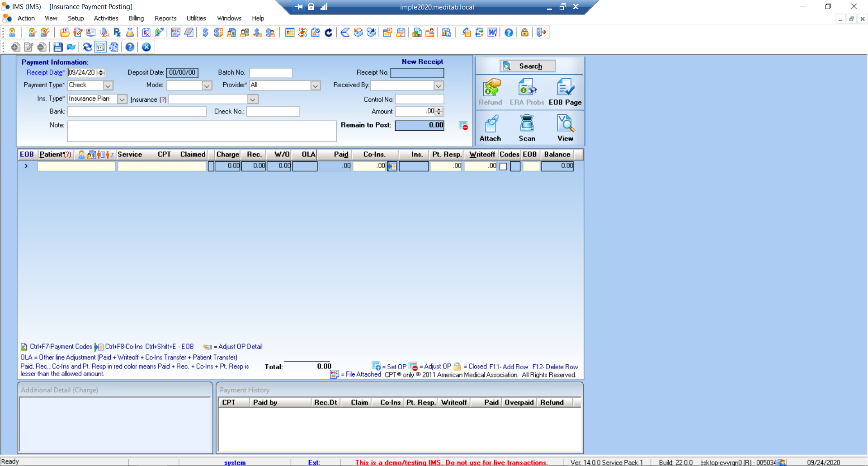
Task: Click the lock icon on the toolbar
Action: (x=524, y=33)
